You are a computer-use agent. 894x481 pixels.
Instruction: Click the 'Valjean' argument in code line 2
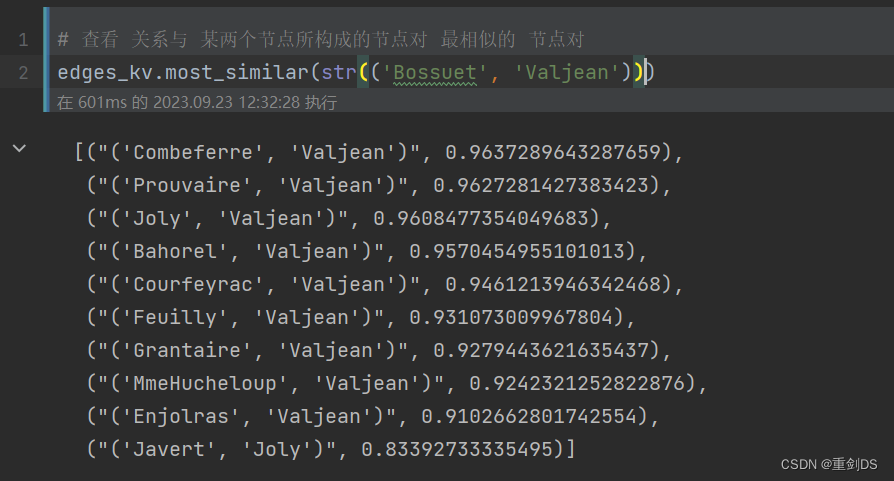pos(567,73)
